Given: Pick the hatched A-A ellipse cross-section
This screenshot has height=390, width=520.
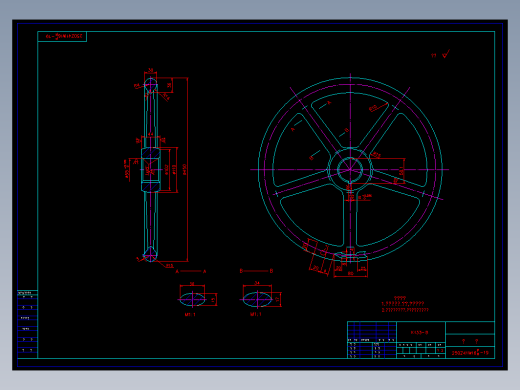Looking at the screenshot, I should pos(192,299).
